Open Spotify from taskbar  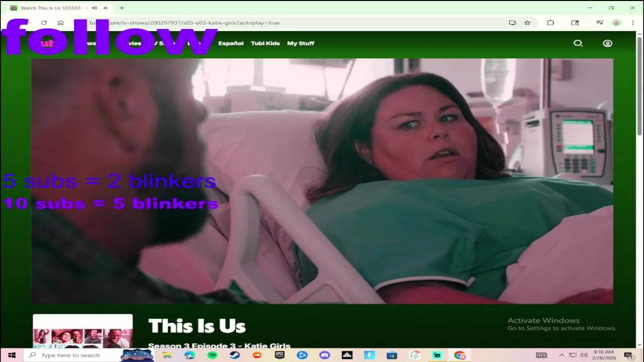coord(212,355)
